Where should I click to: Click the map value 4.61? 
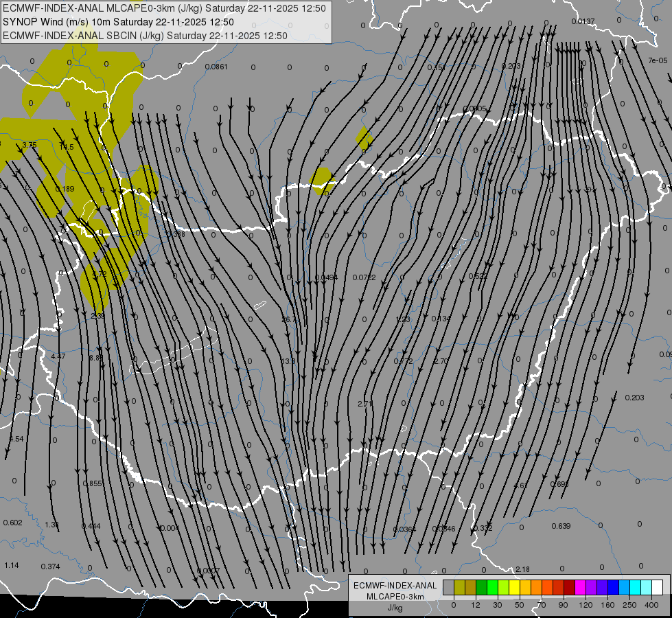[521, 485]
